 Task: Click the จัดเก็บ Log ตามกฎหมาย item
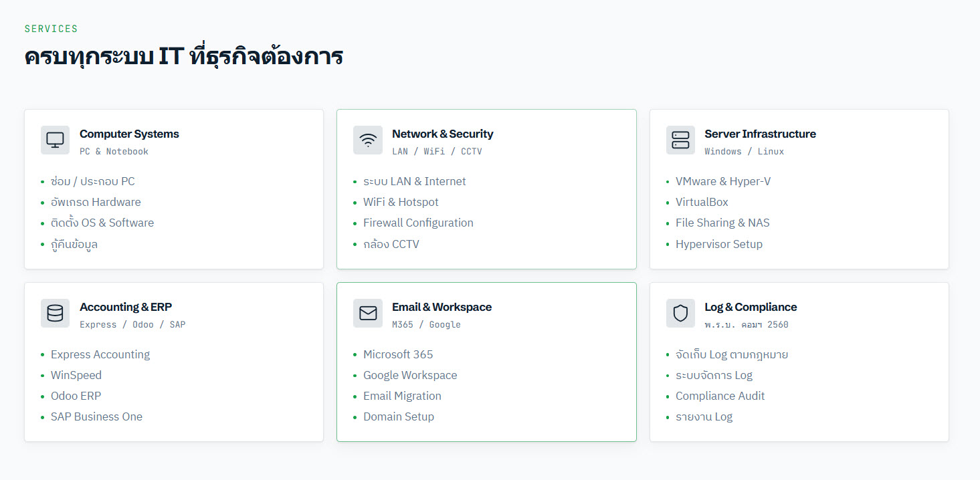tap(732, 354)
